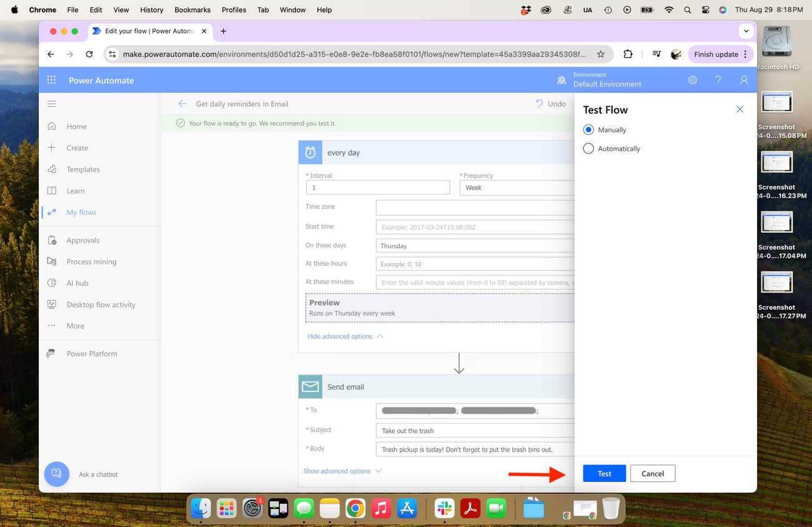
Task: Open Spotlight search in menu bar
Action: click(688, 10)
